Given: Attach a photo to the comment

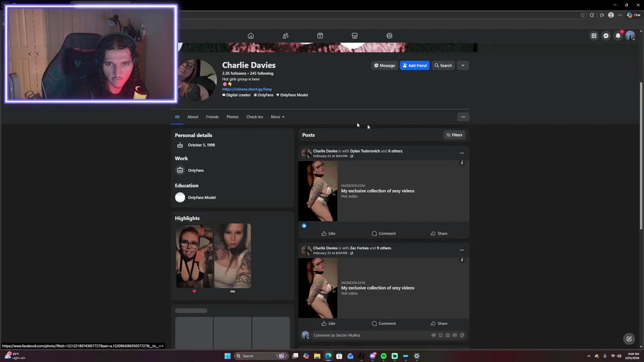Looking at the screenshot, I should 448,335.
